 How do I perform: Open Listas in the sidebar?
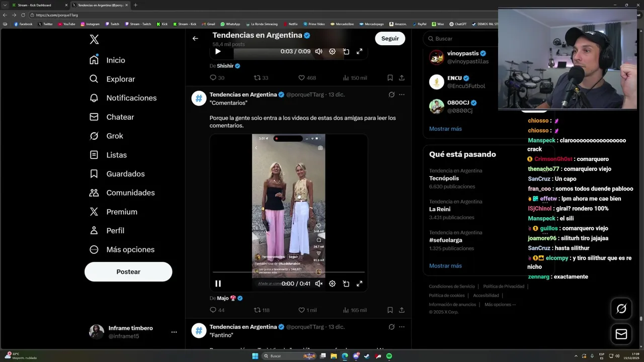(108, 155)
